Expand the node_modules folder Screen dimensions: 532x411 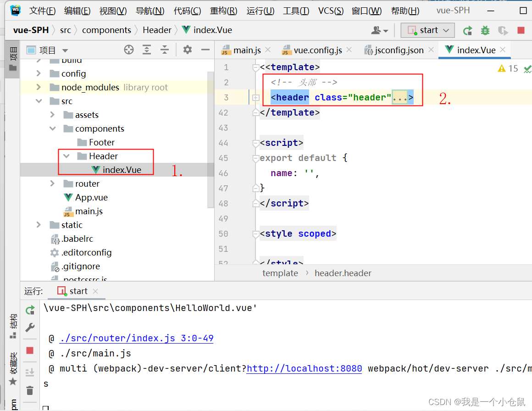click(39, 87)
